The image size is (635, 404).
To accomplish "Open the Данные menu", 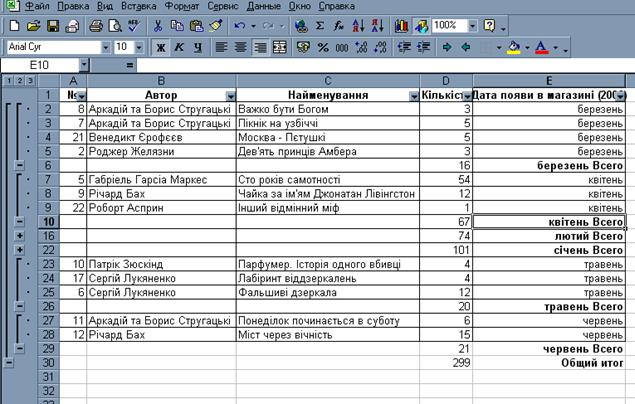I will coord(264,6).
